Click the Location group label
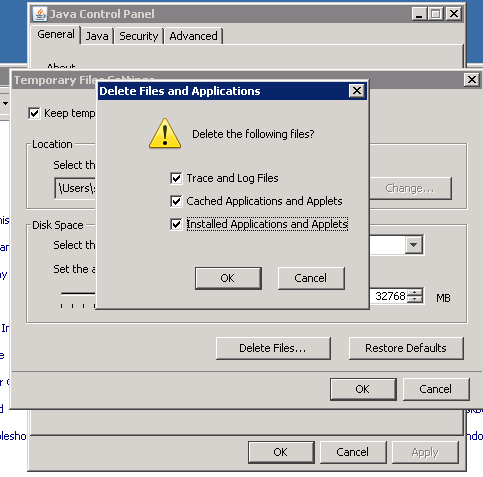 pyautogui.click(x=52, y=144)
